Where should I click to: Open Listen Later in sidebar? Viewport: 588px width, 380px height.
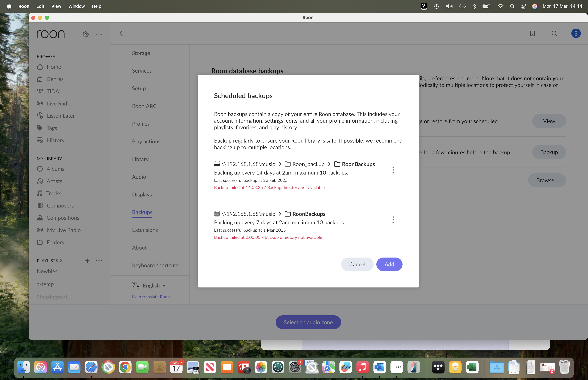tap(56, 116)
